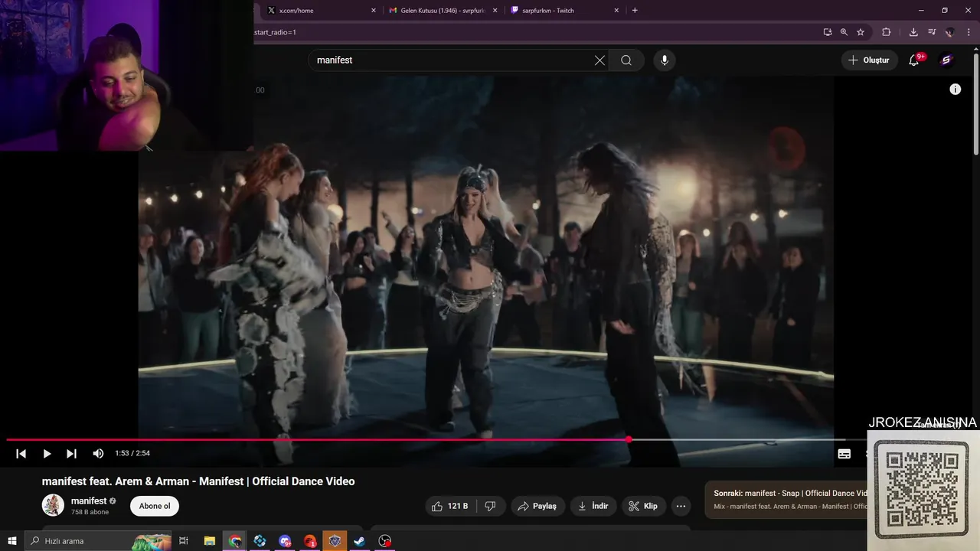The width and height of the screenshot is (980, 551).
Task: Skip to the previous video
Action: pos(21,454)
